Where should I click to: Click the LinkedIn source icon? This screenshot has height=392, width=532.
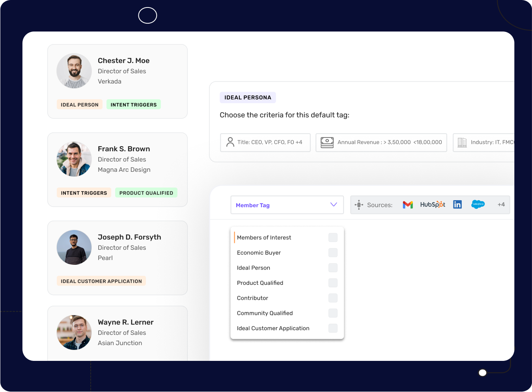(x=457, y=204)
